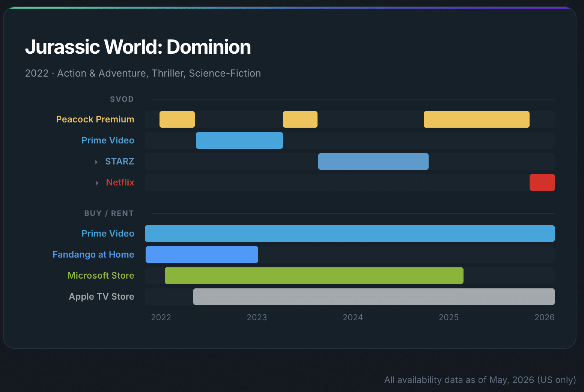
Task: Click the Buy/Rent Prime Video label
Action: click(108, 234)
